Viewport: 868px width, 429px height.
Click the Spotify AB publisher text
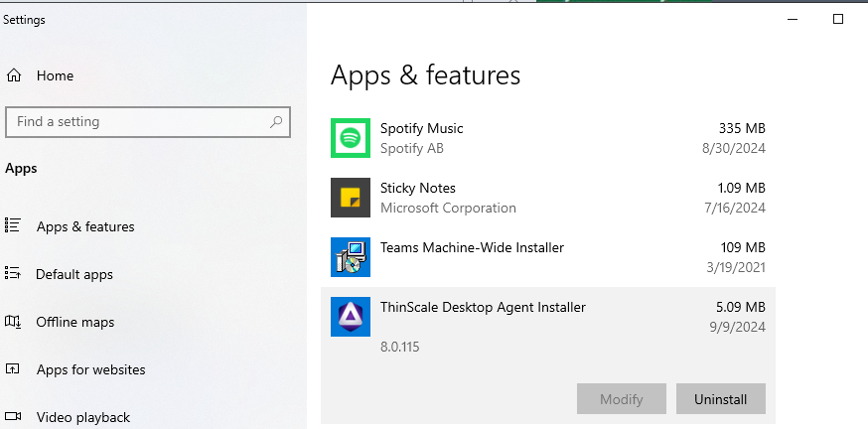(x=412, y=148)
